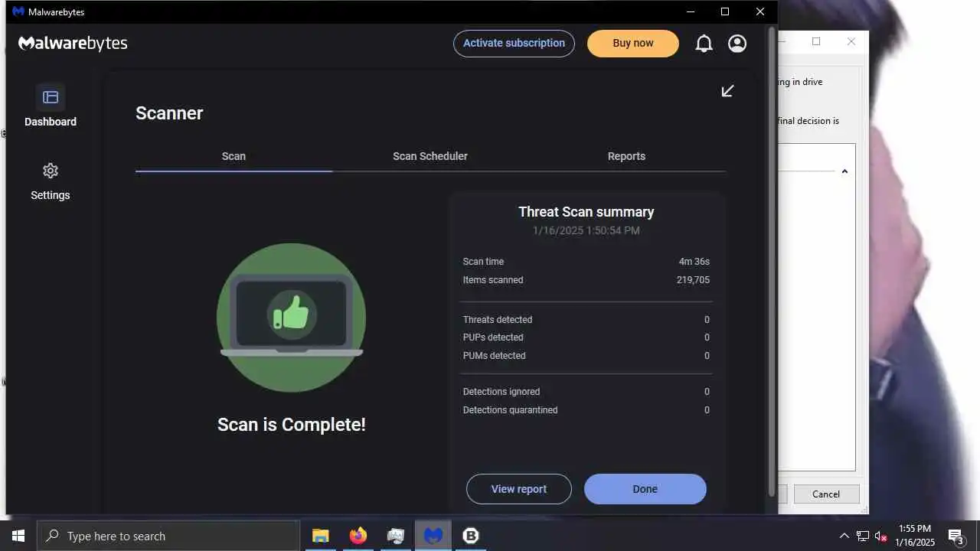Click the Threats detected row label
Viewport: 980px width, 551px height.
coord(498,320)
